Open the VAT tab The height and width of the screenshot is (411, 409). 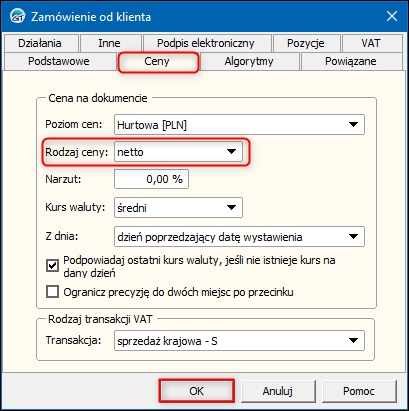(371, 43)
